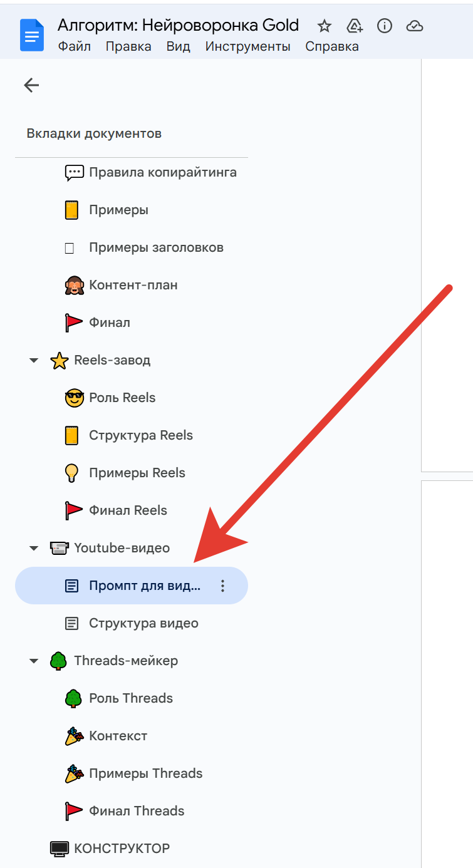The image size is (473, 868).
Task: Open the document info icon
Action: click(x=385, y=26)
